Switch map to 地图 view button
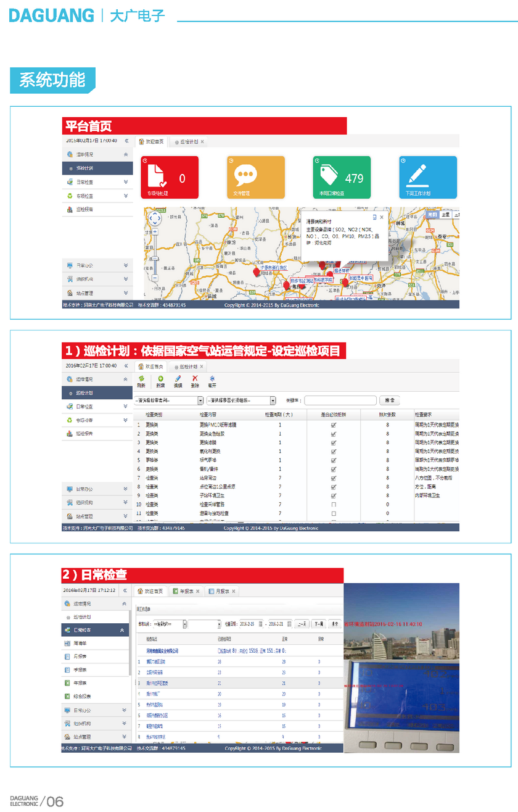Screen dimensions: 518x812 coord(433,214)
